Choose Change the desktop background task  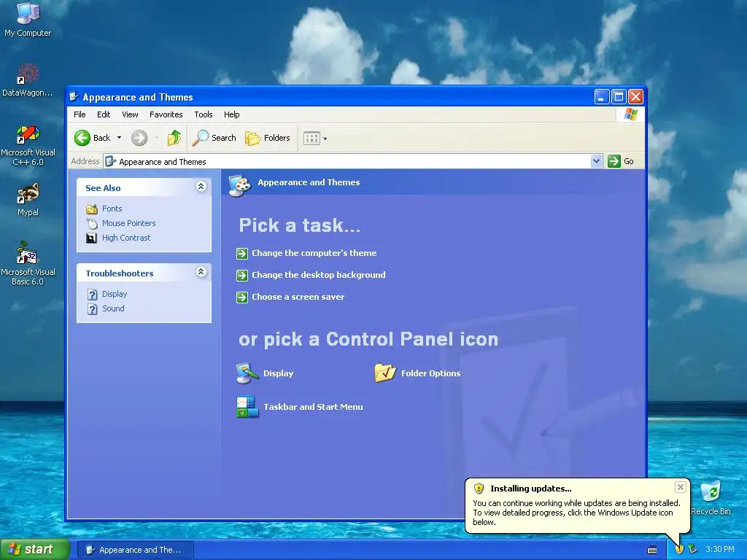pyautogui.click(x=319, y=275)
